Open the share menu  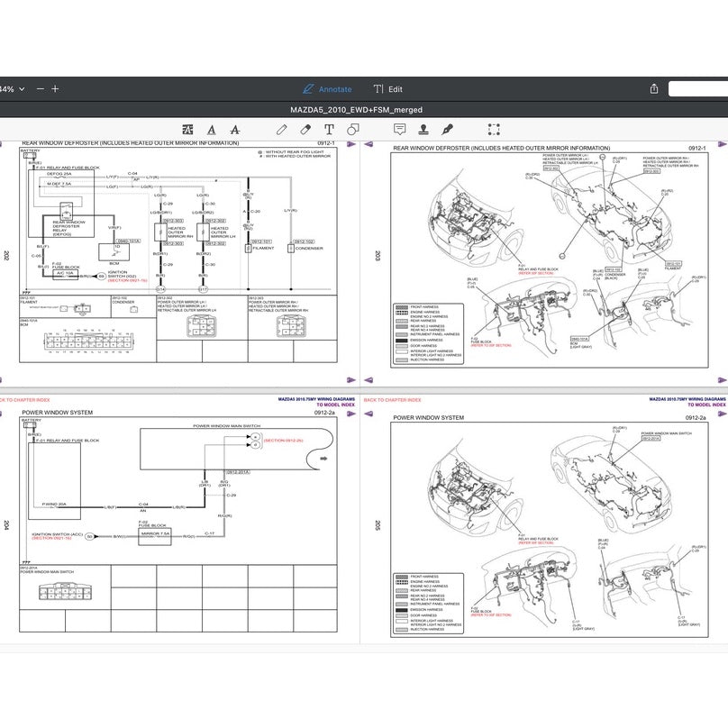pyautogui.click(x=654, y=89)
